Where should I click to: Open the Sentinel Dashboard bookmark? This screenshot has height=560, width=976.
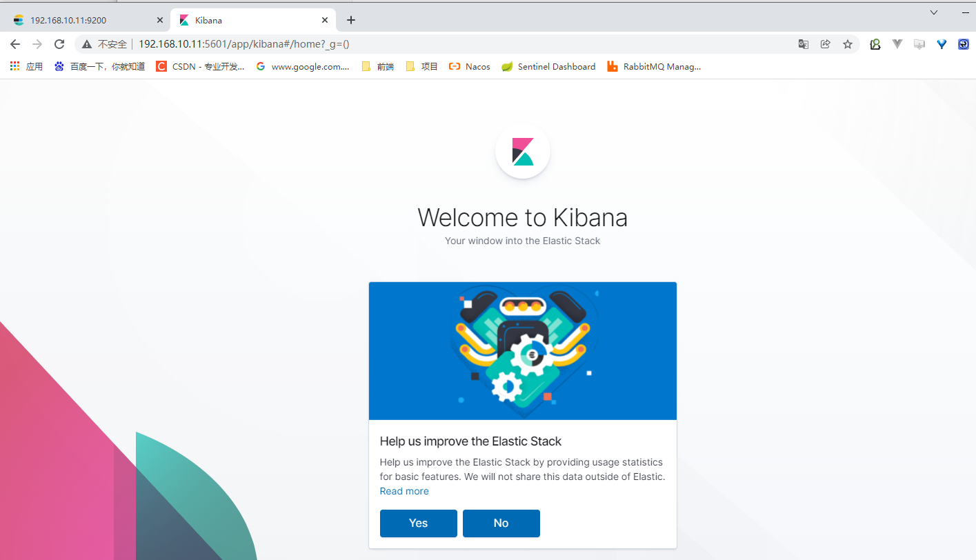tap(548, 66)
